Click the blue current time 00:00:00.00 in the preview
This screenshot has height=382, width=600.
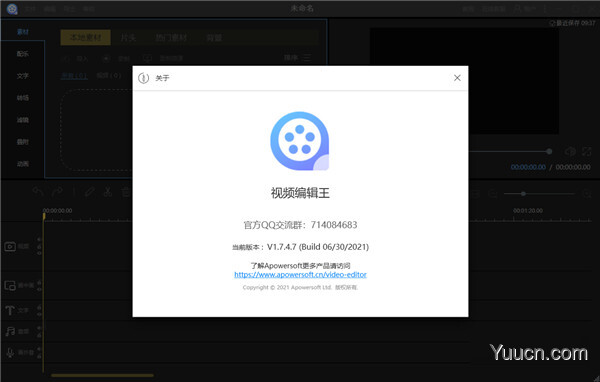point(528,167)
